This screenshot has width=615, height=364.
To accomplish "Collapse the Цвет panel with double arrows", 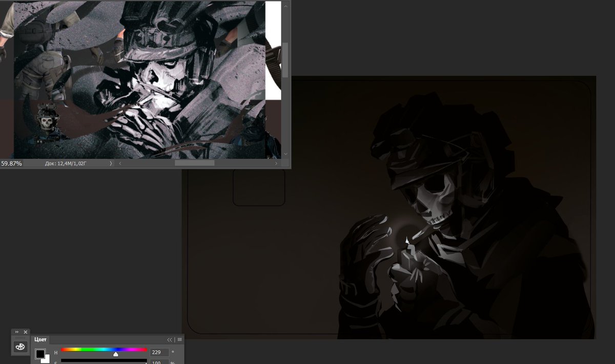I will (170, 339).
